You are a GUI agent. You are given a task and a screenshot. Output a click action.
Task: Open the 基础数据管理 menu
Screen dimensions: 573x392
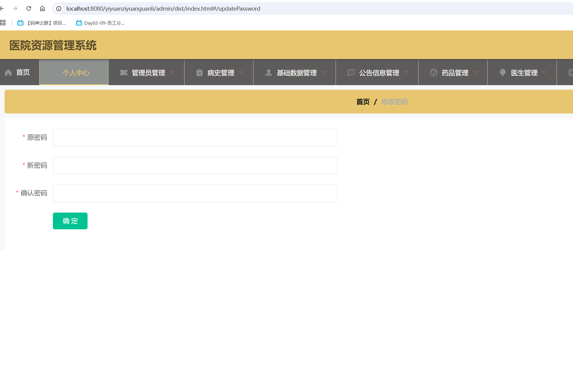pyautogui.click(x=296, y=73)
